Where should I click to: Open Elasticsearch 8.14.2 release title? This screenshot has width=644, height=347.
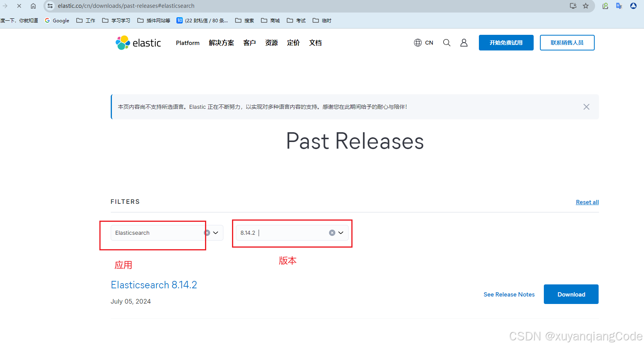click(x=154, y=285)
